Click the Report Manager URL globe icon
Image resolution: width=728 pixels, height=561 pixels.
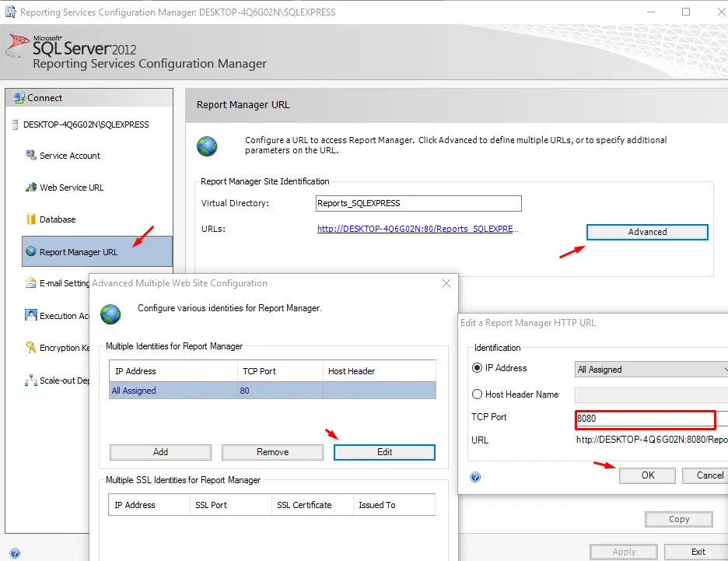(30, 251)
